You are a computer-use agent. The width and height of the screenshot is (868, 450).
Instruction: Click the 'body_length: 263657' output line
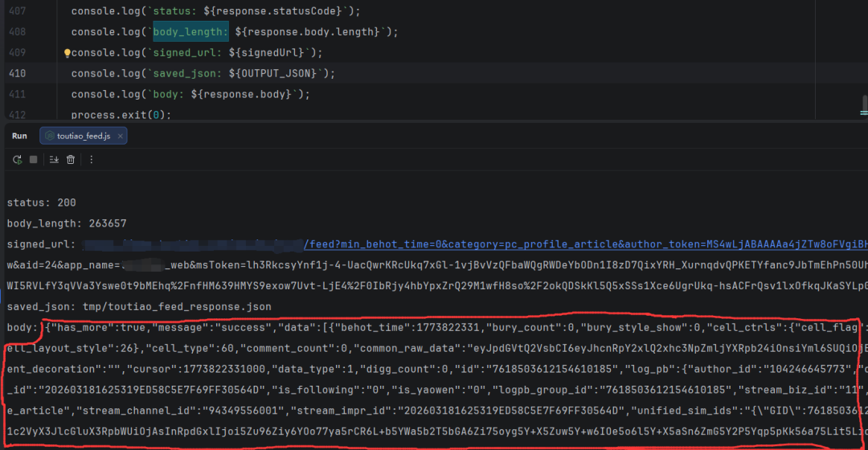pos(67,223)
